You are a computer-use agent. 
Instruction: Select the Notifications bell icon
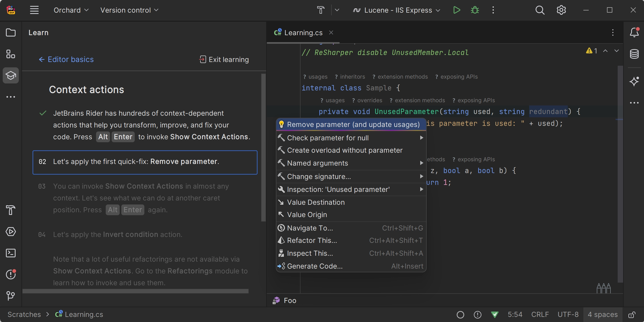pyautogui.click(x=634, y=33)
